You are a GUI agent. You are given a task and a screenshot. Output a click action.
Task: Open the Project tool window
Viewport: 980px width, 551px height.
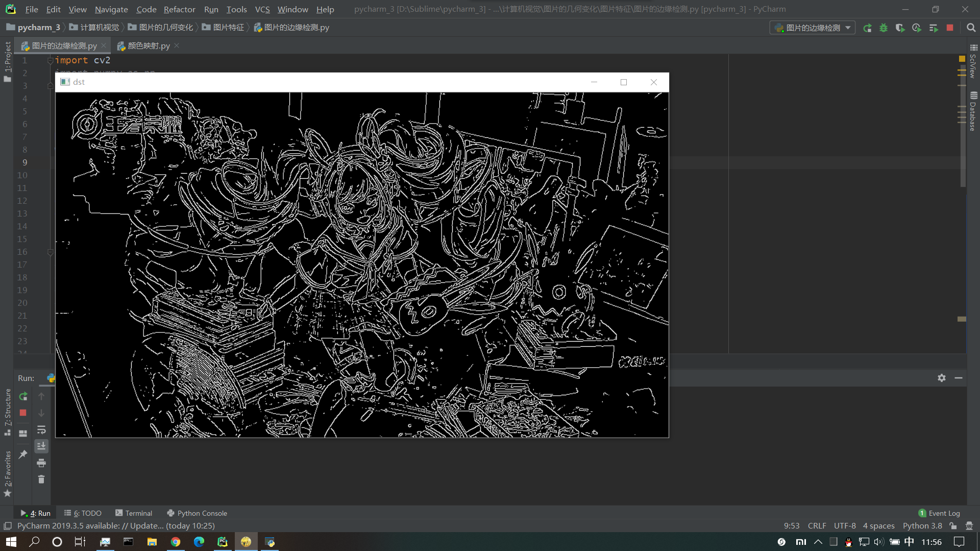pos(7,61)
